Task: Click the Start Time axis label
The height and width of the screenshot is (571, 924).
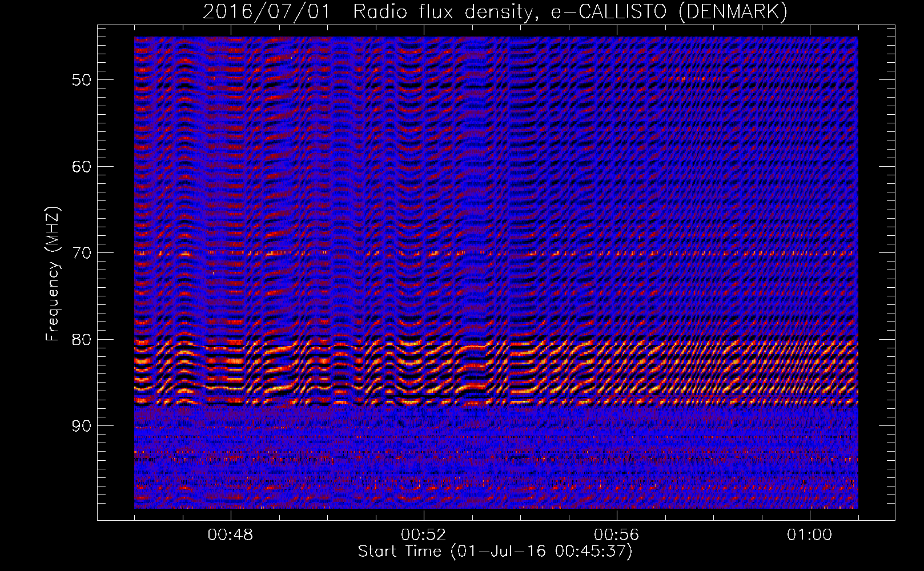Action: (495, 552)
